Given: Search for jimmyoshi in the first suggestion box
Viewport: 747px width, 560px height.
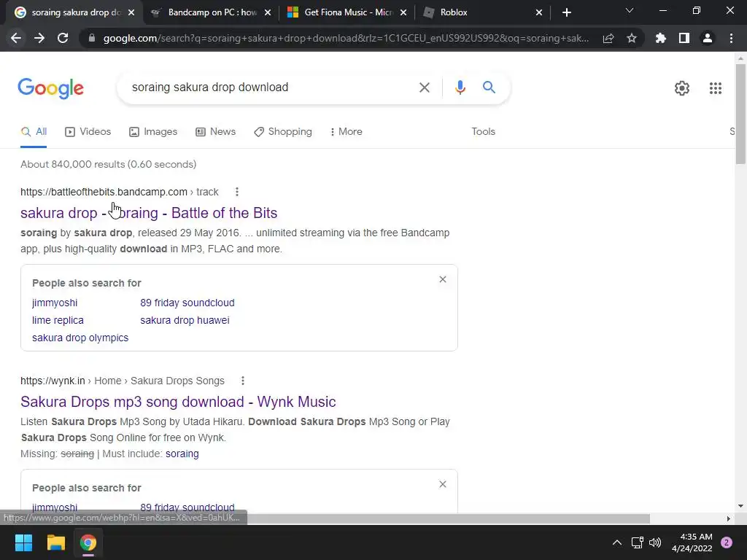Looking at the screenshot, I should 55,303.
